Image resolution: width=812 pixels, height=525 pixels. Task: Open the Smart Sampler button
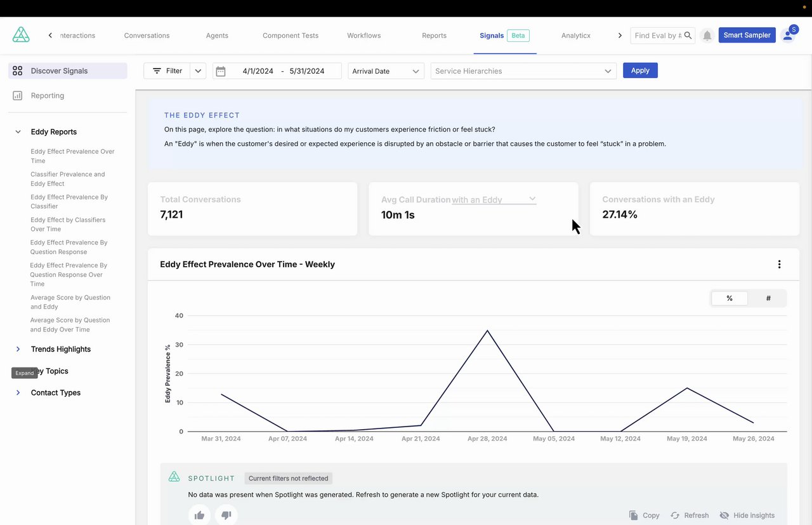pyautogui.click(x=747, y=35)
